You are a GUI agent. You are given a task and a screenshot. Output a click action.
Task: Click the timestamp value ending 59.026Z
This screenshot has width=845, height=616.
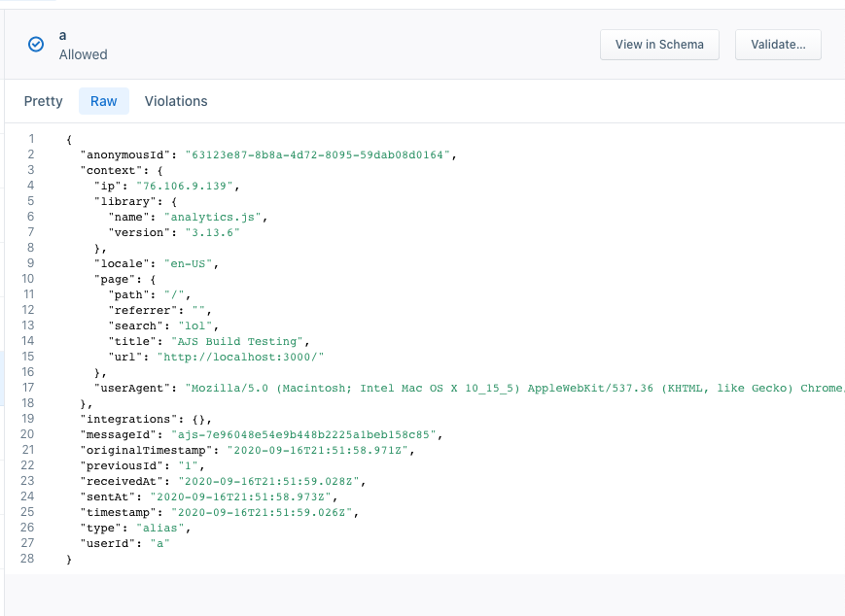(262, 513)
